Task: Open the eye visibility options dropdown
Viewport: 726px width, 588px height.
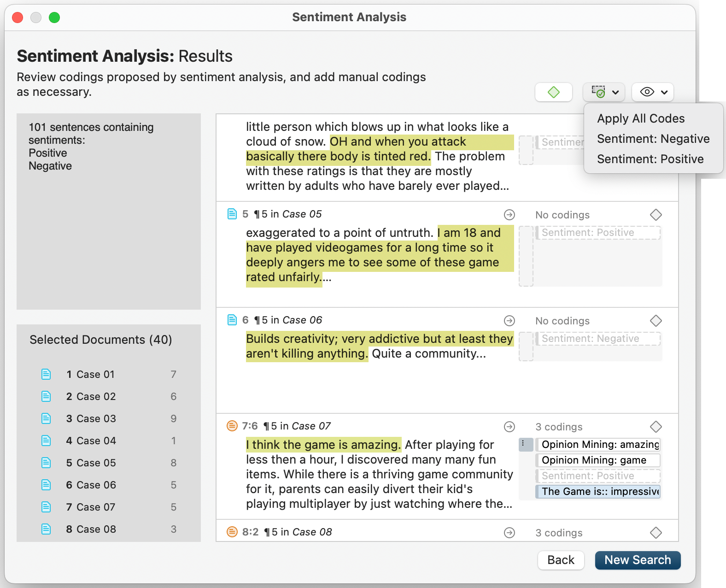Action: (653, 92)
